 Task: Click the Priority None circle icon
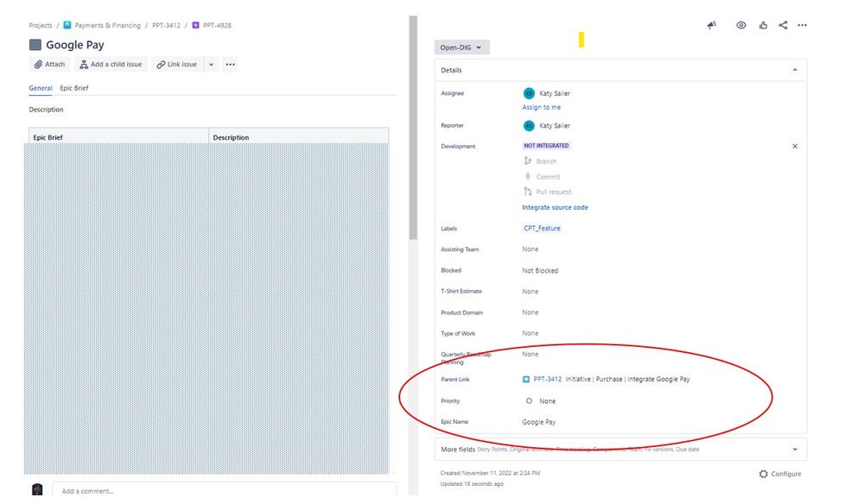click(x=529, y=401)
